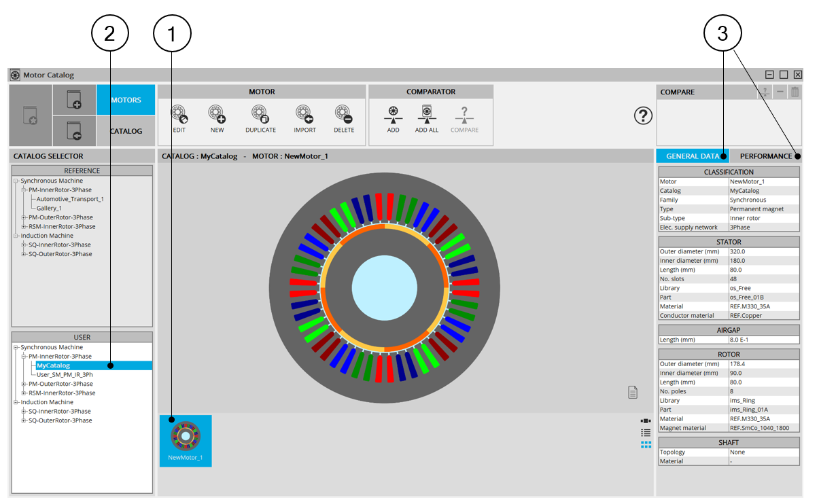The image size is (819, 504).
Task: Select User_SM_PM_IR_3Ph catalog in User tree
Action: coord(65,375)
